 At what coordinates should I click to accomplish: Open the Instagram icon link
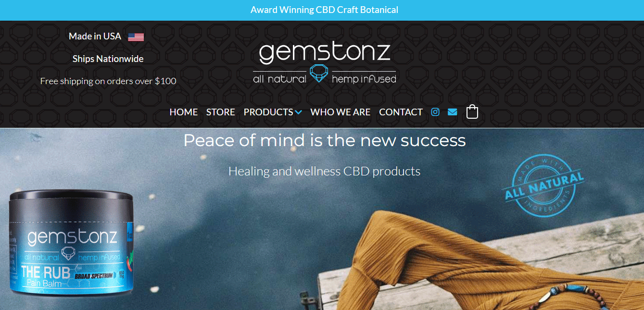435,112
